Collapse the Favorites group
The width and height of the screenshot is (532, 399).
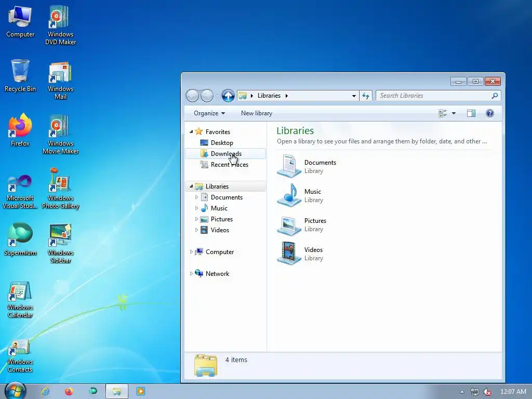click(191, 131)
